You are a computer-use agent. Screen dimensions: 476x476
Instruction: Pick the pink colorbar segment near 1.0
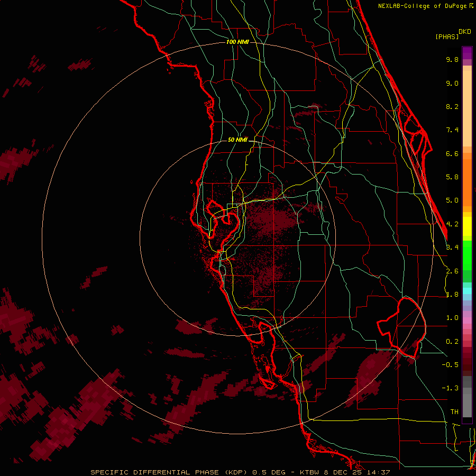pos(467,321)
